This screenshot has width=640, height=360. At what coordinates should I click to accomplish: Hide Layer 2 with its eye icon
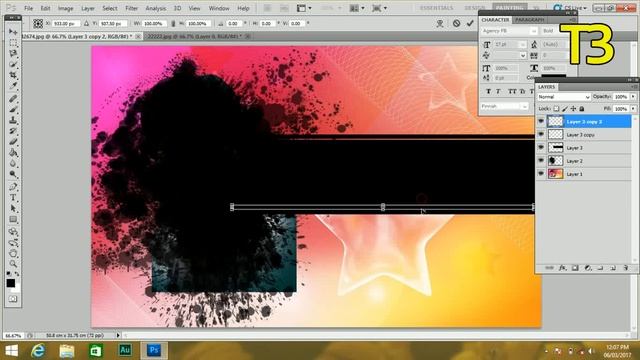pos(541,160)
